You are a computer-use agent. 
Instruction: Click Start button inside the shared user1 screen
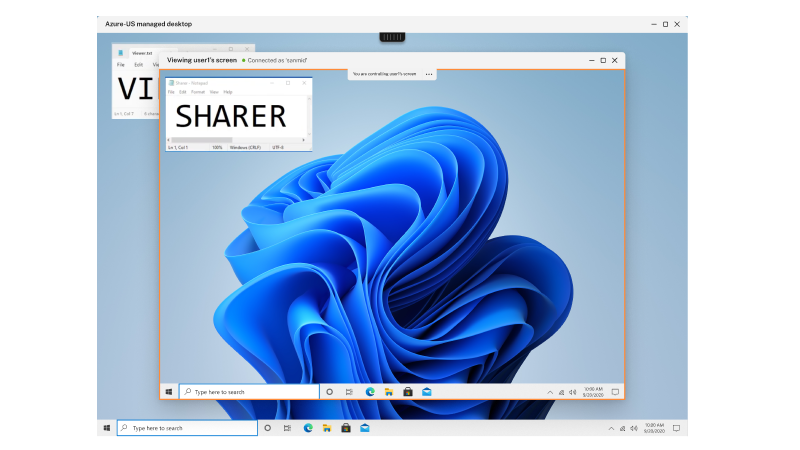click(x=169, y=392)
